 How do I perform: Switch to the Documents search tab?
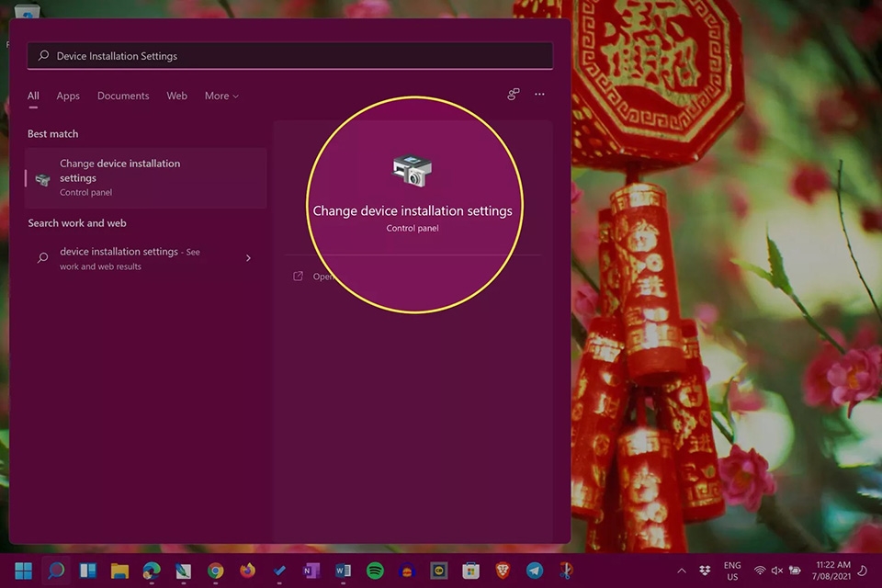pyautogui.click(x=123, y=96)
